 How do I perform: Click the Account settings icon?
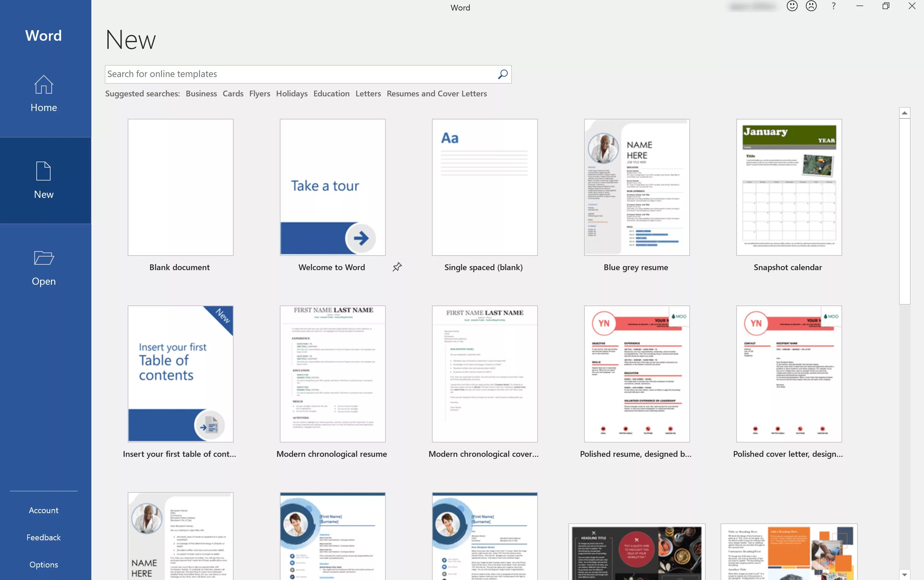click(43, 510)
